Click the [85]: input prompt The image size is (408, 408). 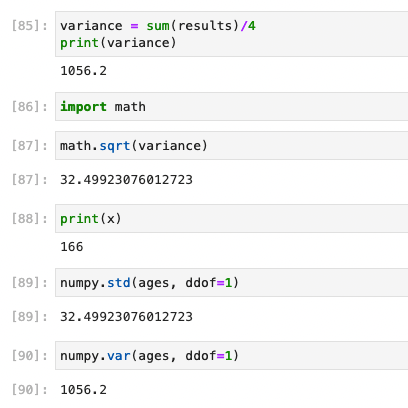point(30,26)
